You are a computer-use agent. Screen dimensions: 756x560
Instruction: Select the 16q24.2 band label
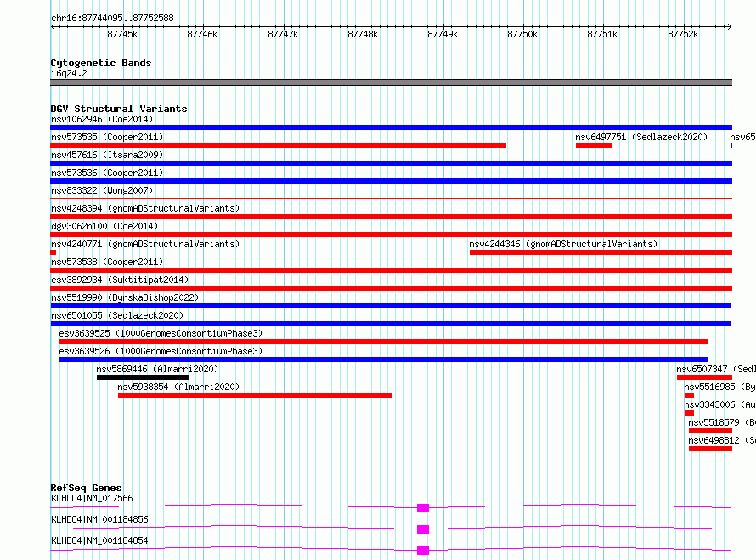pyautogui.click(x=69, y=73)
